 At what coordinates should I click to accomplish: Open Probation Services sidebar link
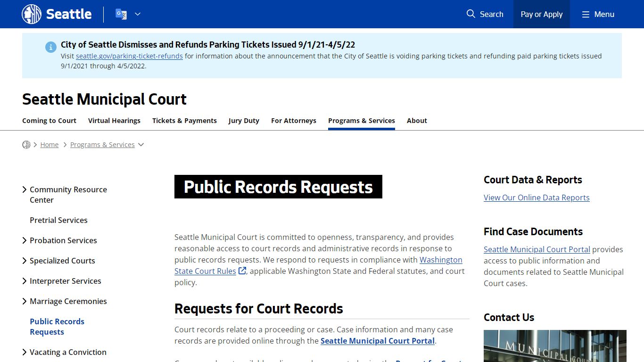click(x=63, y=240)
